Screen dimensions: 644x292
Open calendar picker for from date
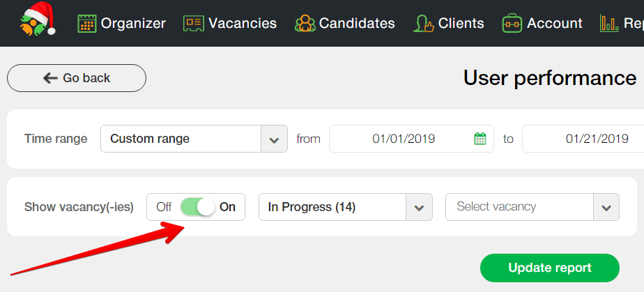480,139
